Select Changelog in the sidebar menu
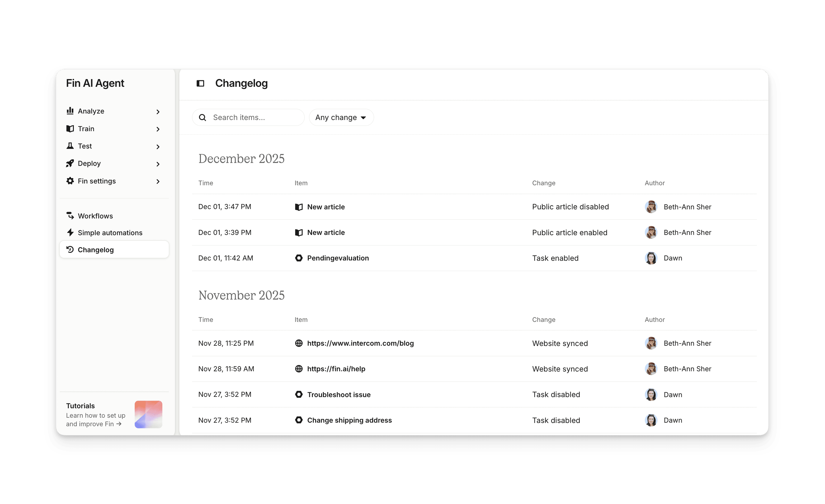Viewport: 825px width, 504px height. [x=96, y=249]
